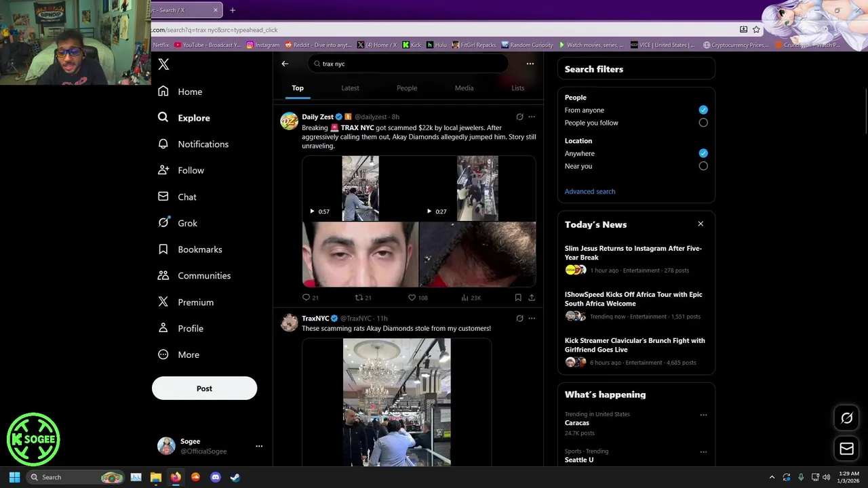Bookmark the Daily Zest post

tap(518, 298)
